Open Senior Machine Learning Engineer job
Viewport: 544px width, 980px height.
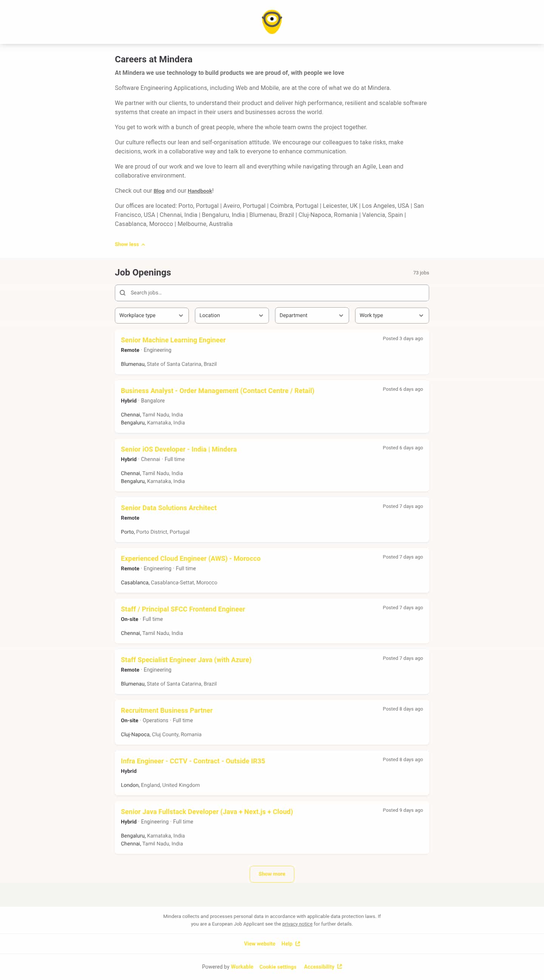[x=173, y=340]
